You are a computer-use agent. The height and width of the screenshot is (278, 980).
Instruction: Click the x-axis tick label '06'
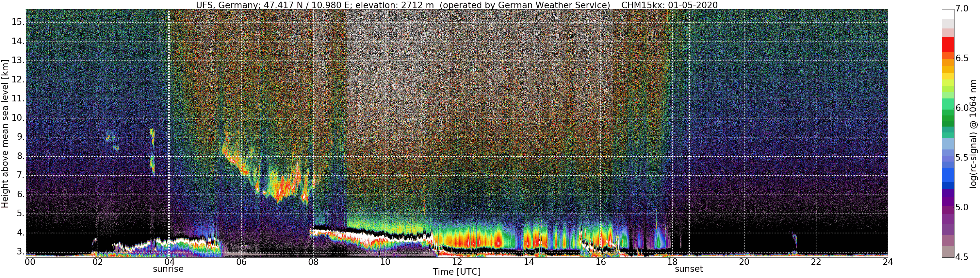coord(241,262)
